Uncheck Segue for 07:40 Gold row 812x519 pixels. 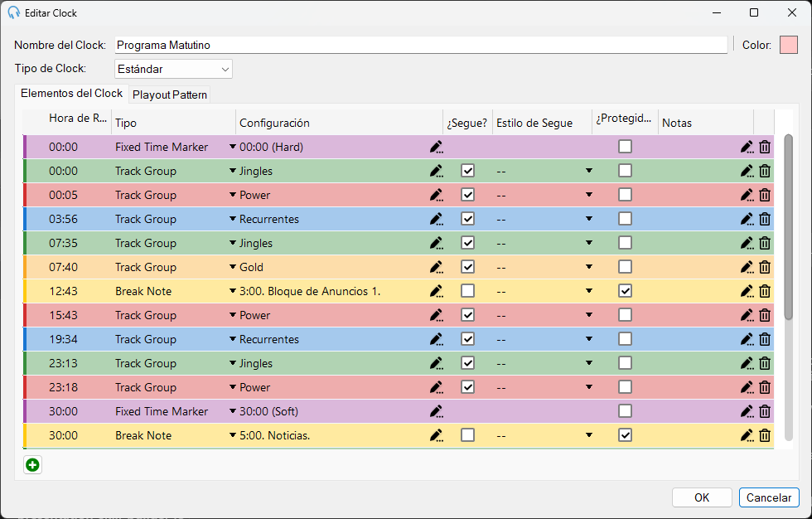pyautogui.click(x=467, y=267)
